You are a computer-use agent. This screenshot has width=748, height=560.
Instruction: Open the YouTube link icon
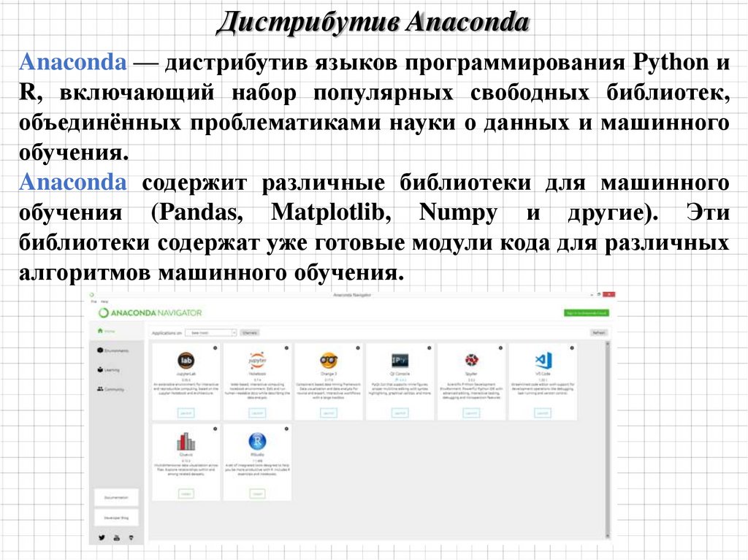[116, 537]
